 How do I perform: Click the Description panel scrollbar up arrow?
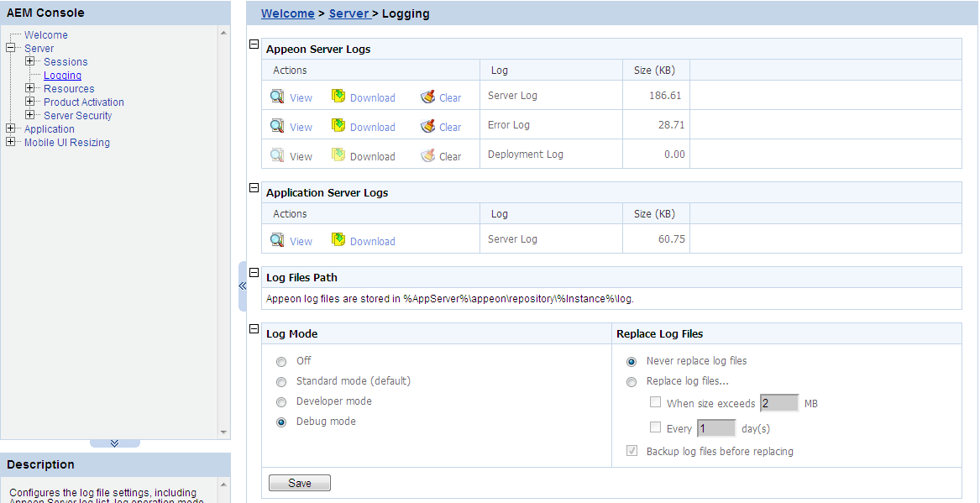[x=223, y=485]
